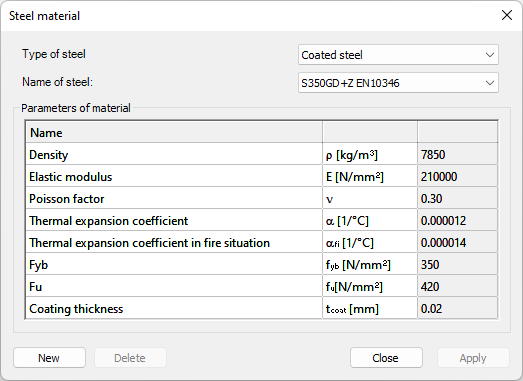Select the Coating thickness row name
The image size is (523, 381).
point(174,309)
